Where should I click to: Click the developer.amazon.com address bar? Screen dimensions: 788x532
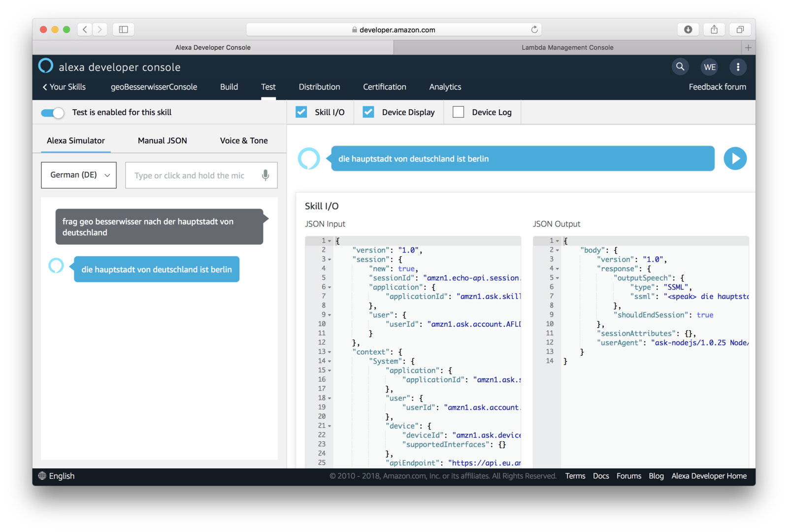[394, 30]
